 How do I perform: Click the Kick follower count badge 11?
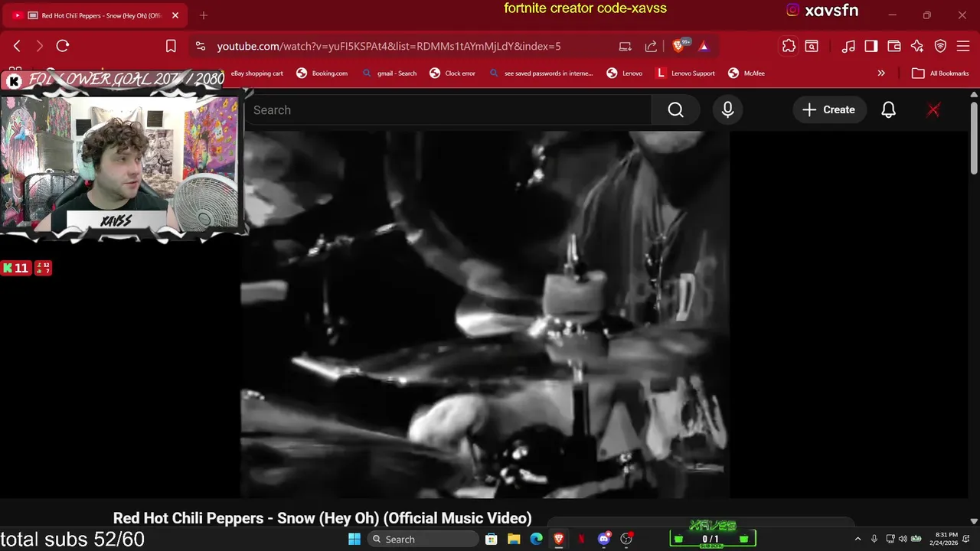(15, 268)
